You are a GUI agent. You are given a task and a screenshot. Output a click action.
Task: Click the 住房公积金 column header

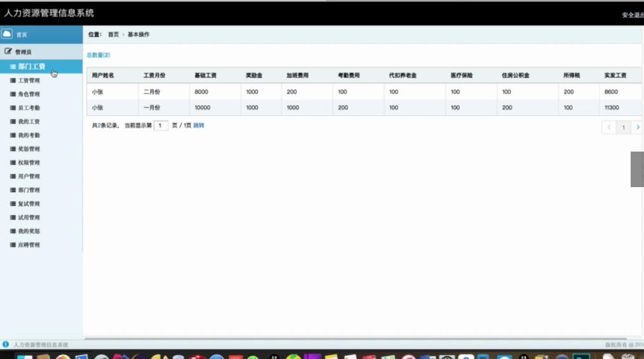pos(516,75)
